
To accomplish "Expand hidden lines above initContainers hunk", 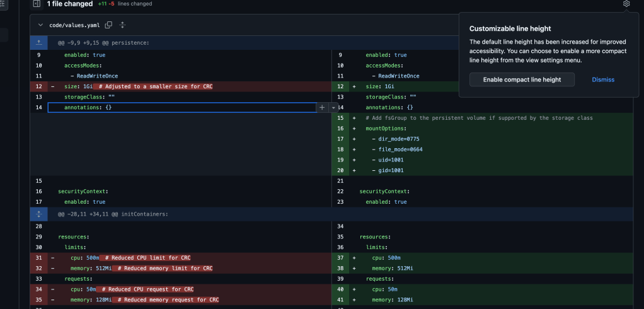I will click(38, 214).
